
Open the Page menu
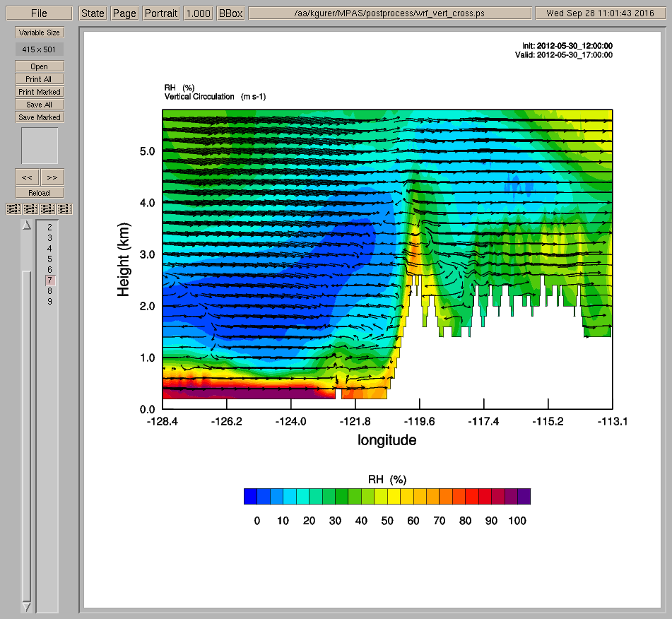pos(124,13)
